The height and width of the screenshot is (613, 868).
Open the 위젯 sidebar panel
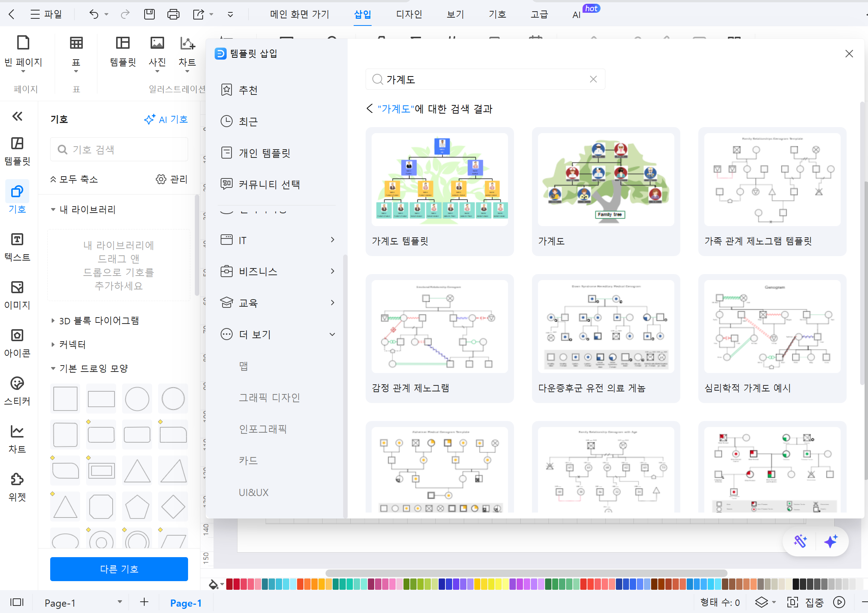[17, 488]
